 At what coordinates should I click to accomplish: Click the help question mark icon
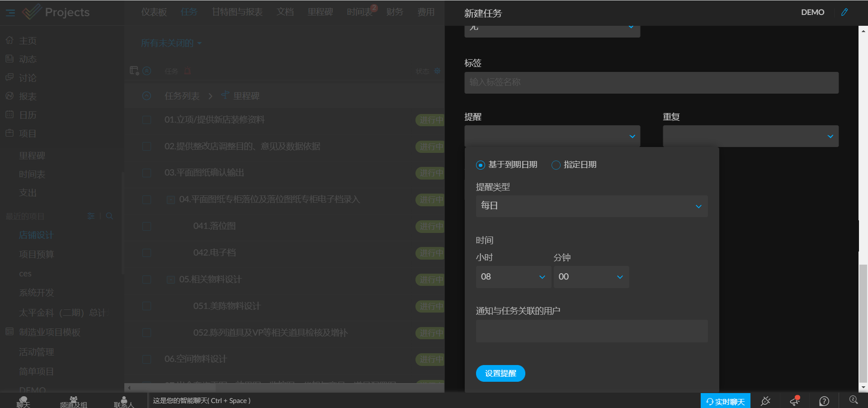point(824,401)
